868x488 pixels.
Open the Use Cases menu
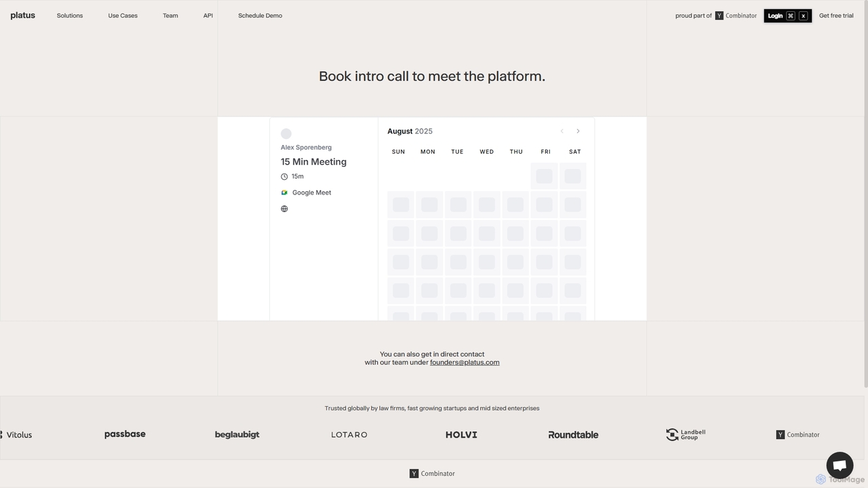[123, 16]
